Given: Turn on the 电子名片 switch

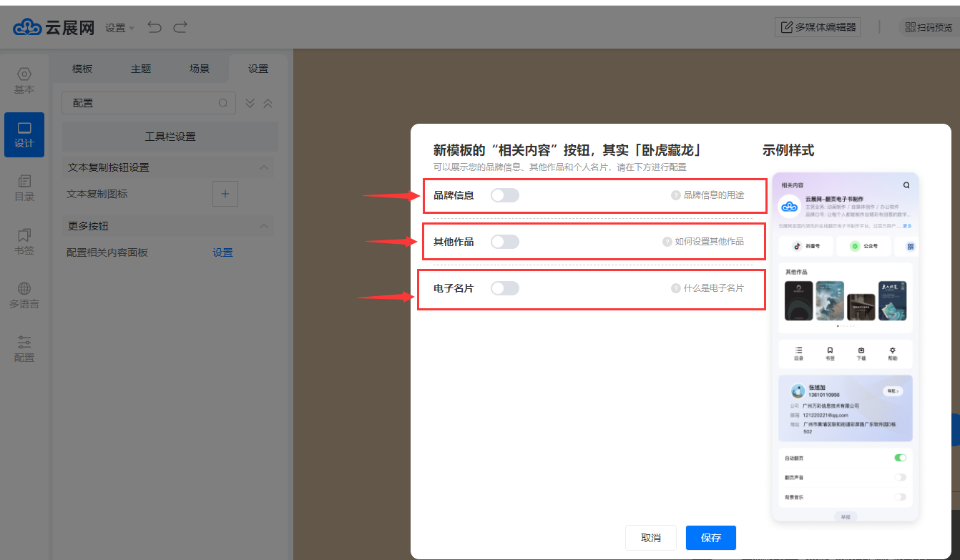Looking at the screenshot, I should (x=505, y=288).
